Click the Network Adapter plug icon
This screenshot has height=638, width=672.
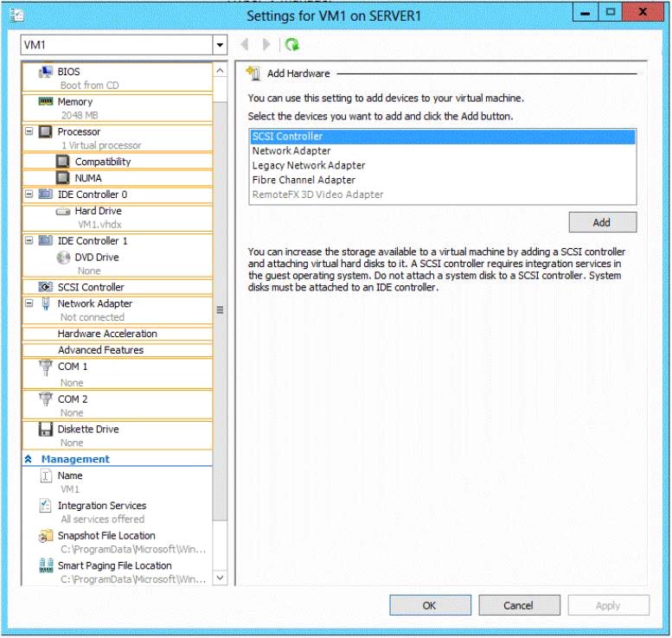[x=46, y=303]
